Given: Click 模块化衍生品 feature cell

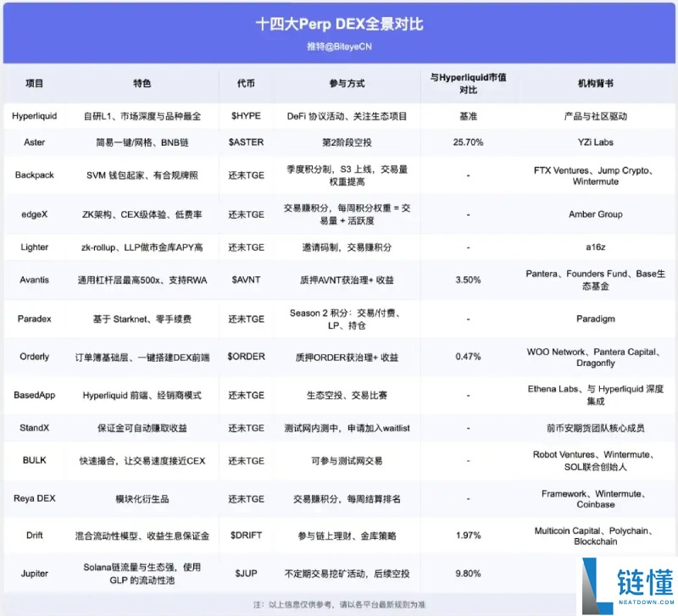Looking at the screenshot, I should [x=142, y=499].
